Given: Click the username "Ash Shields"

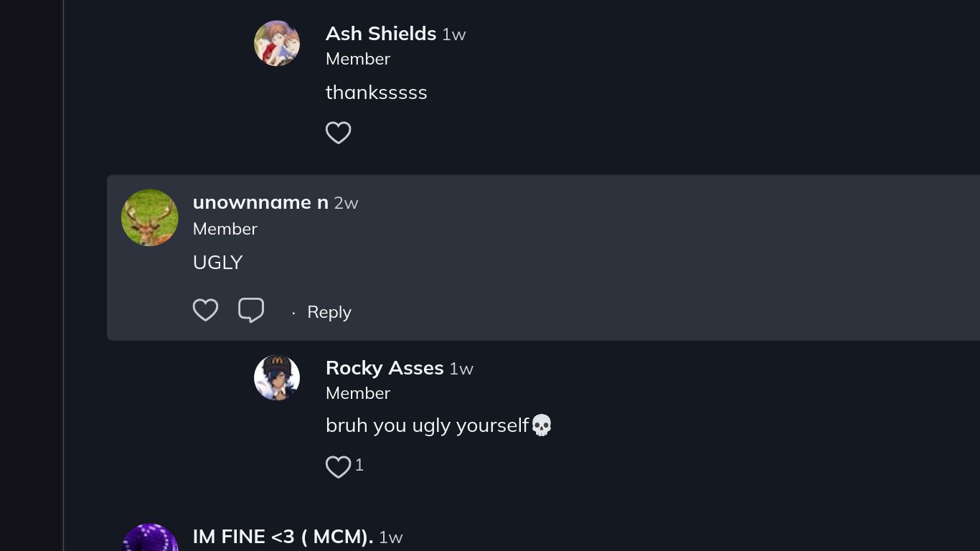Looking at the screenshot, I should pos(381,34).
